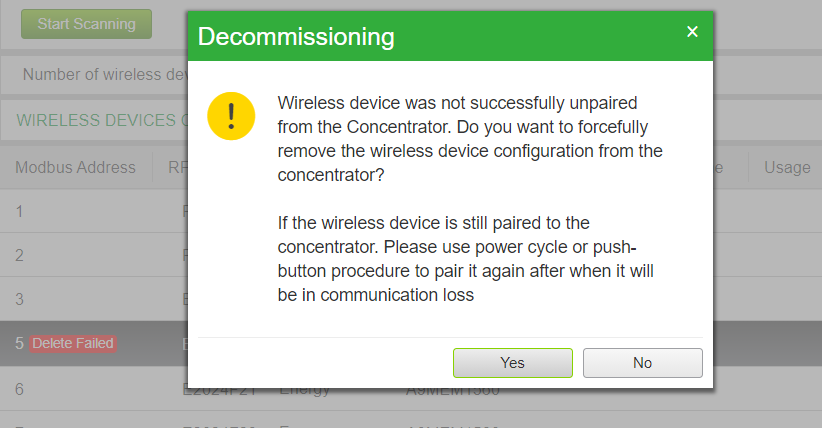Click the power cycle instruction paragraph
The width and height of the screenshot is (822, 428).
coord(466,259)
